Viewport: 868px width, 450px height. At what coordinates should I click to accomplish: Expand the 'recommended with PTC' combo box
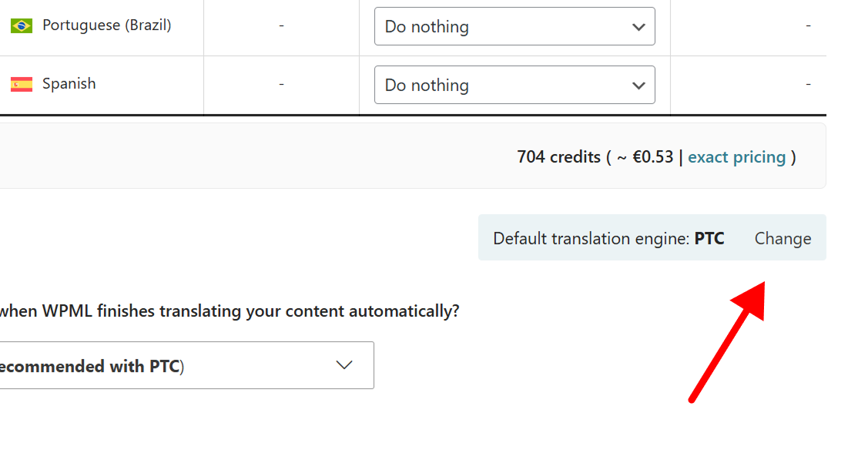point(185,365)
